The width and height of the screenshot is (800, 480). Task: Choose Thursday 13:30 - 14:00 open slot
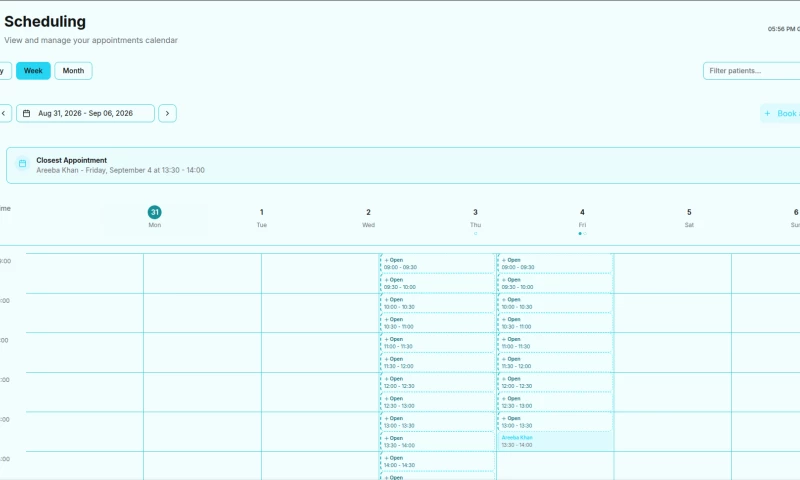pos(437,442)
